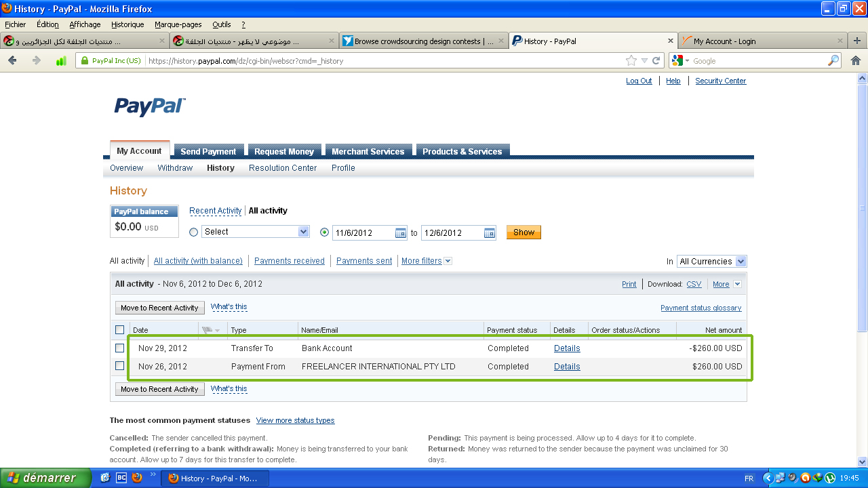
Task: Open the Historique menu
Action: pos(127,24)
